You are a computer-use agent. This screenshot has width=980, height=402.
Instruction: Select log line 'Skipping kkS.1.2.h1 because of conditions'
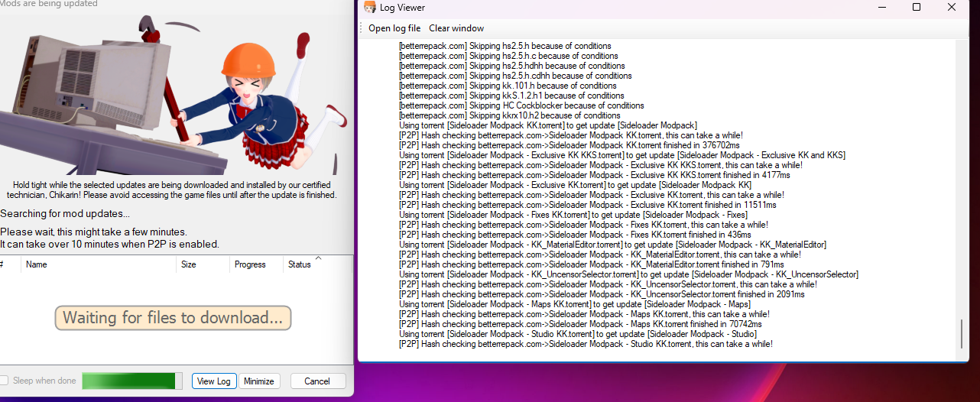511,96
